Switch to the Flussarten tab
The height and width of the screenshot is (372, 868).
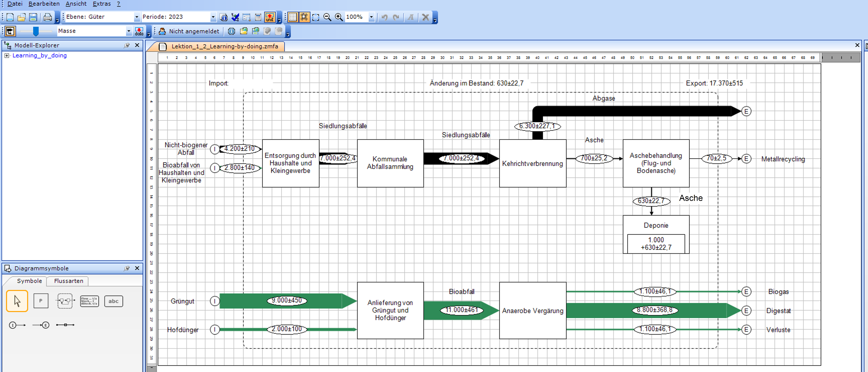click(68, 281)
